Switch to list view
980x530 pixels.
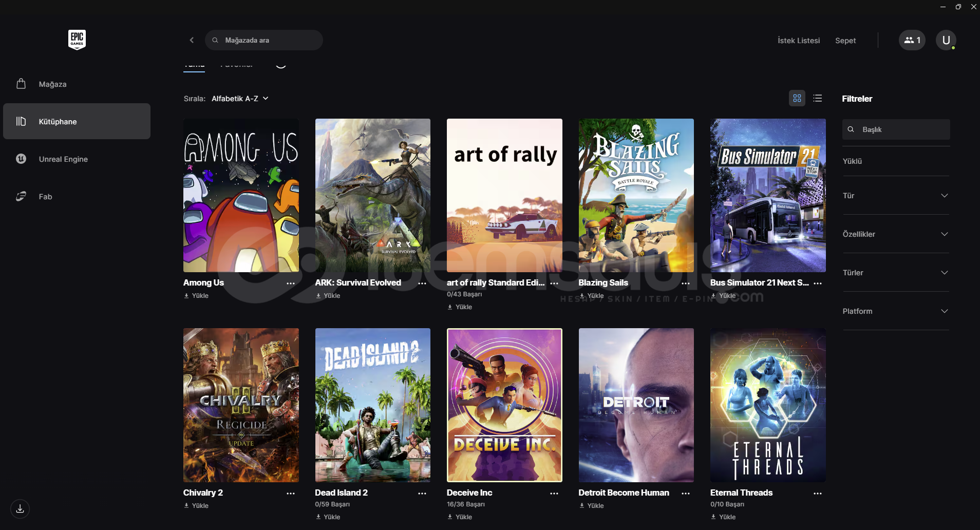tap(818, 98)
